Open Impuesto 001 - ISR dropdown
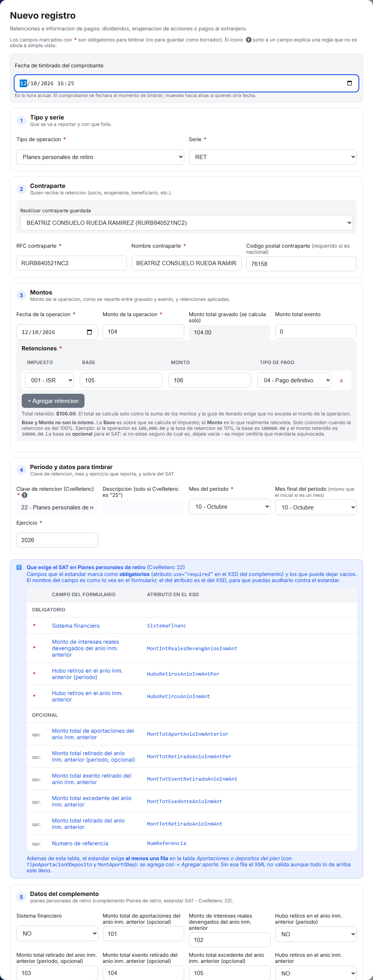The height and width of the screenshot is (980, 373). click(x=49, y=380)
